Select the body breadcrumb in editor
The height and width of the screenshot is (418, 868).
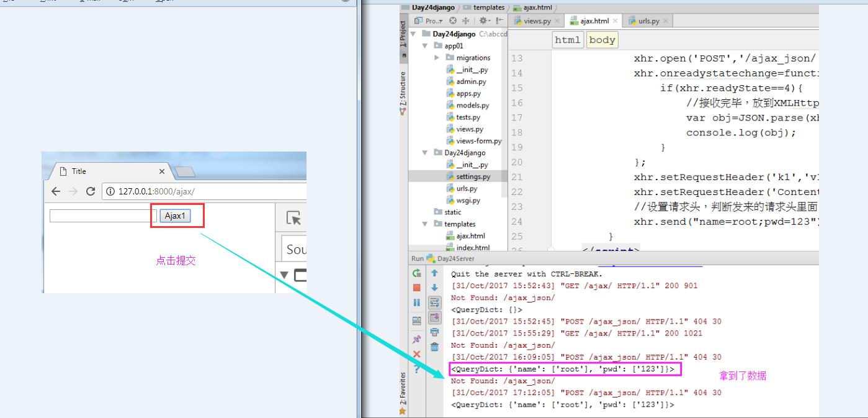pyautogui.click(x=602, y=40)
